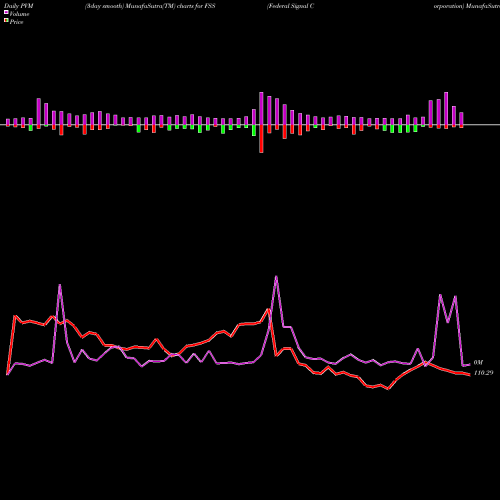
Task: Click the Price legend color swatch
Action: 6,21
